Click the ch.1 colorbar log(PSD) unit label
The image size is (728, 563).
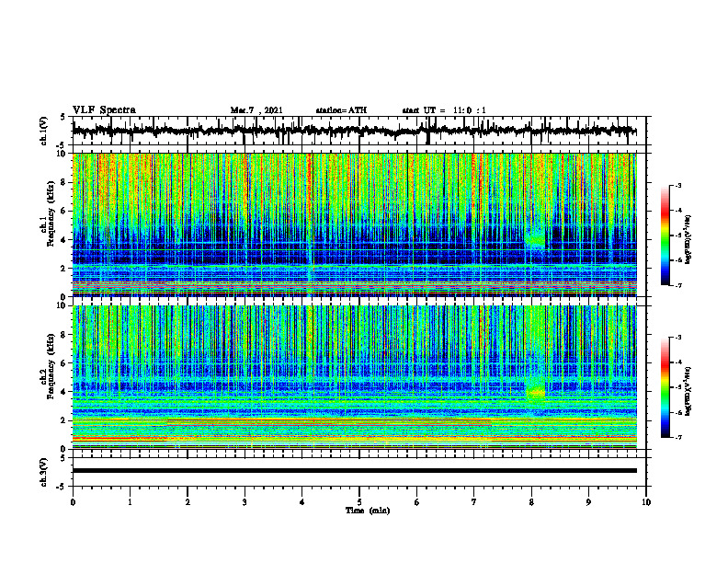coord(688,239)
